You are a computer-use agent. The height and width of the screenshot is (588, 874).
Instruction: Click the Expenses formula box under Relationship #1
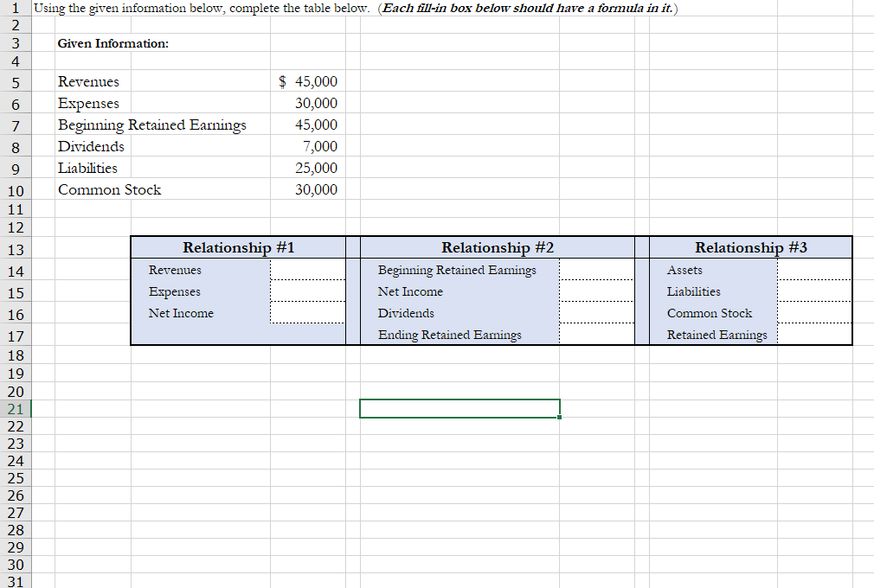pos(307,293)
